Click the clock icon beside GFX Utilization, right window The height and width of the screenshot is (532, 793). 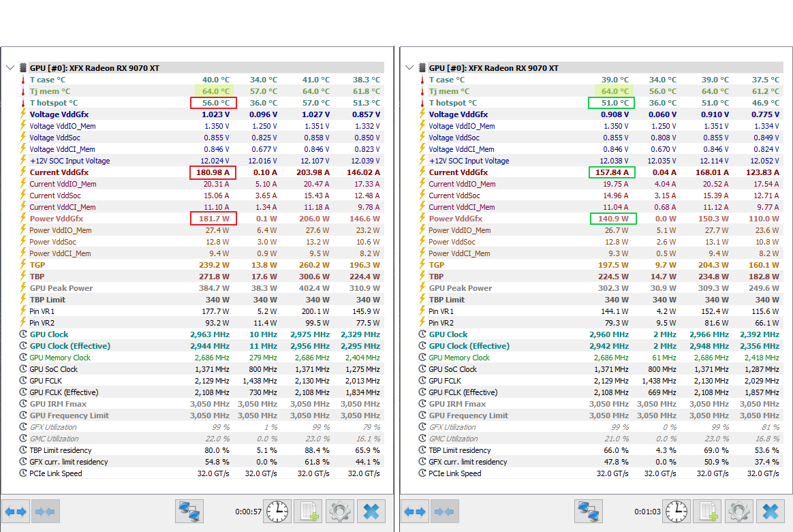pos(422,427)
